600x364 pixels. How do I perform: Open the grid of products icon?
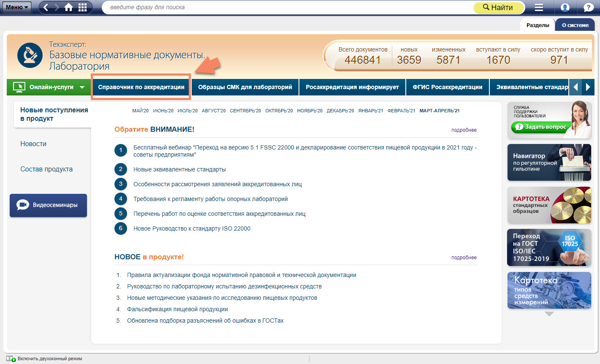coord(83,7)
